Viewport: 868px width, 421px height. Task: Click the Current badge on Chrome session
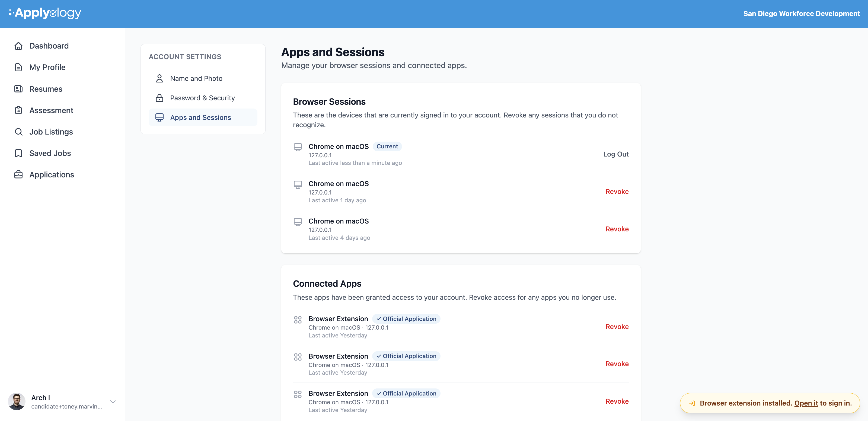point(387,147)
